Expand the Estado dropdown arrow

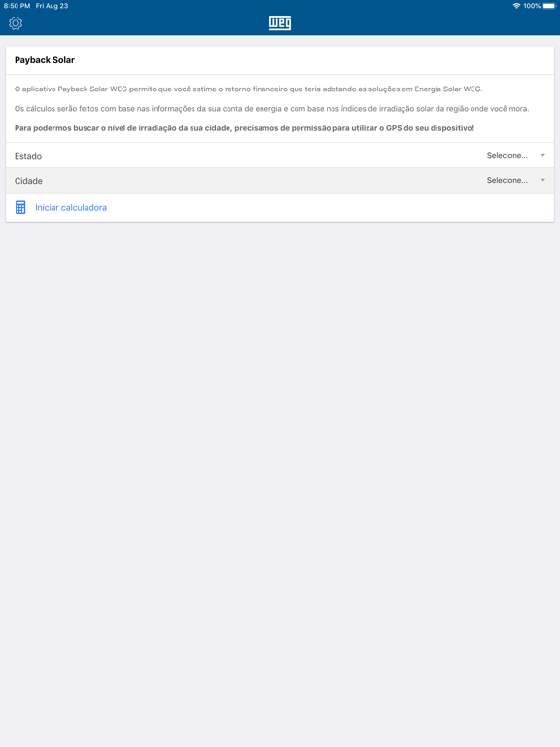point(542,155)
